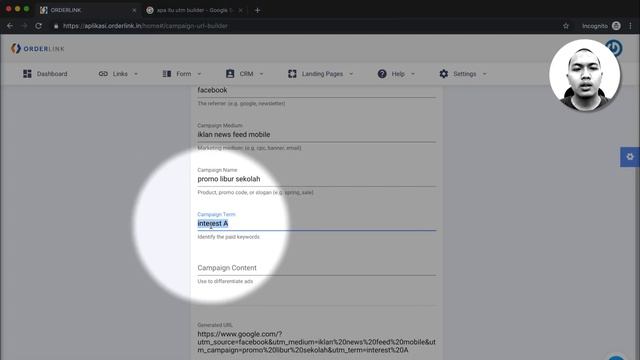Open the Links menu
The image size is (640, 360).
point(119,74)
